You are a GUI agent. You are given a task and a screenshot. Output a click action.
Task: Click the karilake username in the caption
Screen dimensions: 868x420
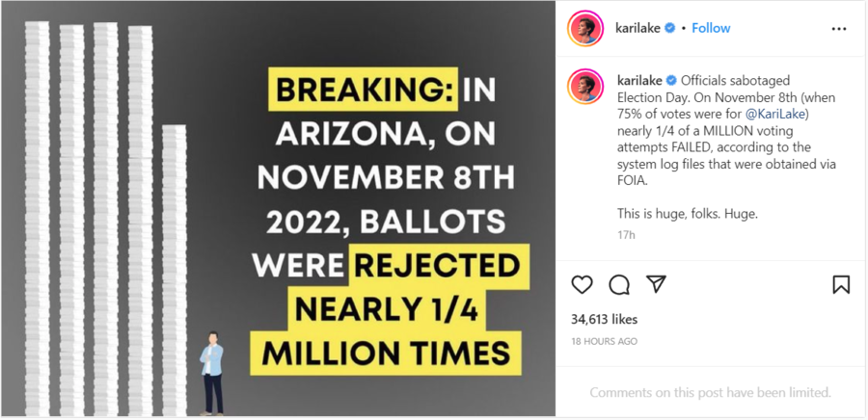click(x=639, y=81)
